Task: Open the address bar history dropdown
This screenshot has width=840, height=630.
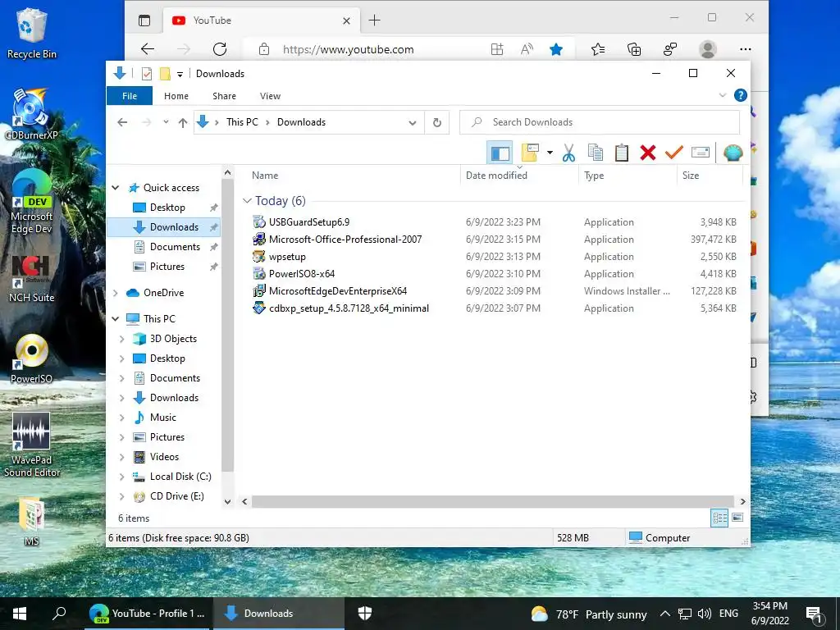Action: tap(413, 123)
